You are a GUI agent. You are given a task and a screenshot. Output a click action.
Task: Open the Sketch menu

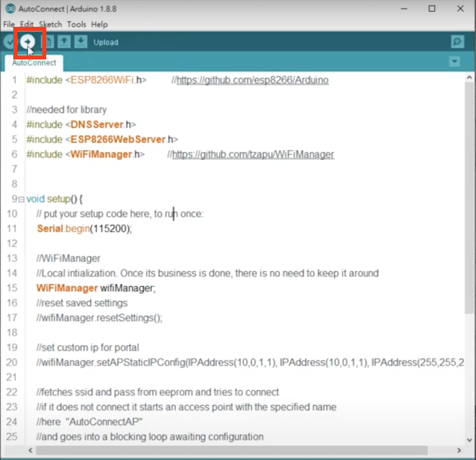coord(50,24)
